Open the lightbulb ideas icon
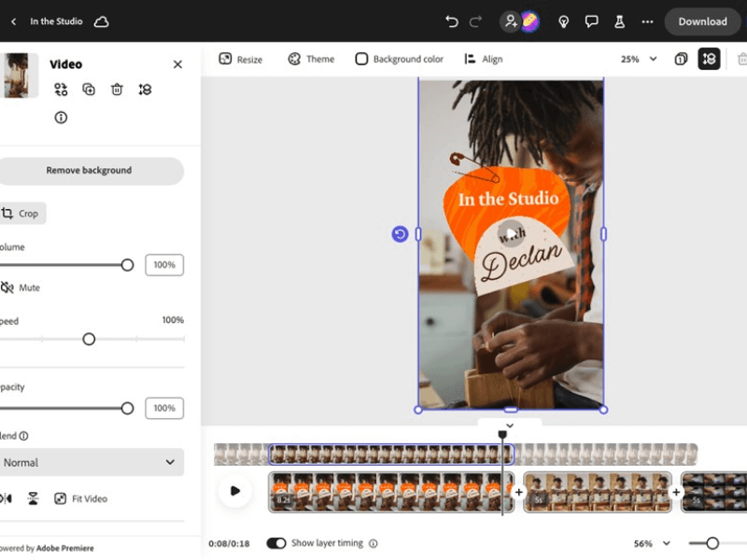747x560 pixels. point(564,21)
